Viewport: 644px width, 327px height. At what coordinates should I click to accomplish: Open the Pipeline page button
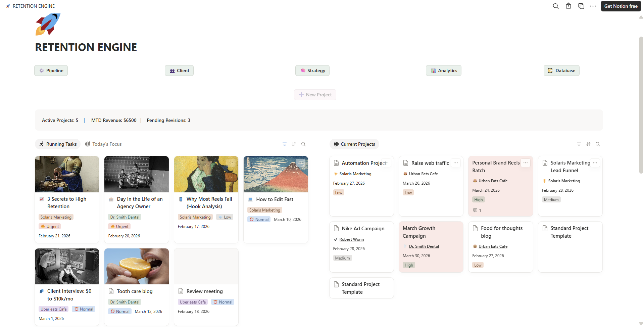[51, 71]
